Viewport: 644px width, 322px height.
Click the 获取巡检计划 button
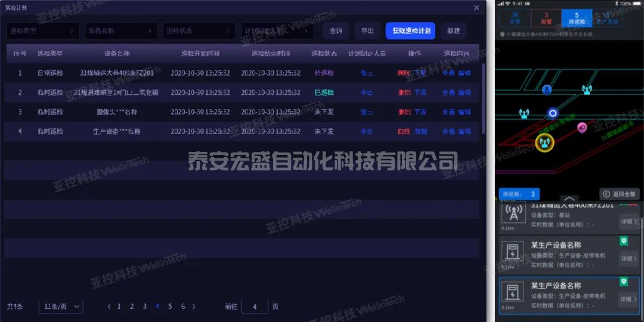coord(410,31)
